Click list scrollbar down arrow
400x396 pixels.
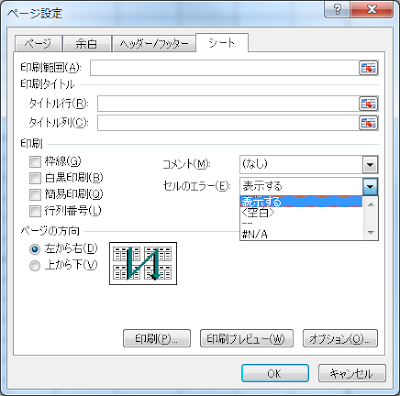pyautogui.click(x=370, y=233)
